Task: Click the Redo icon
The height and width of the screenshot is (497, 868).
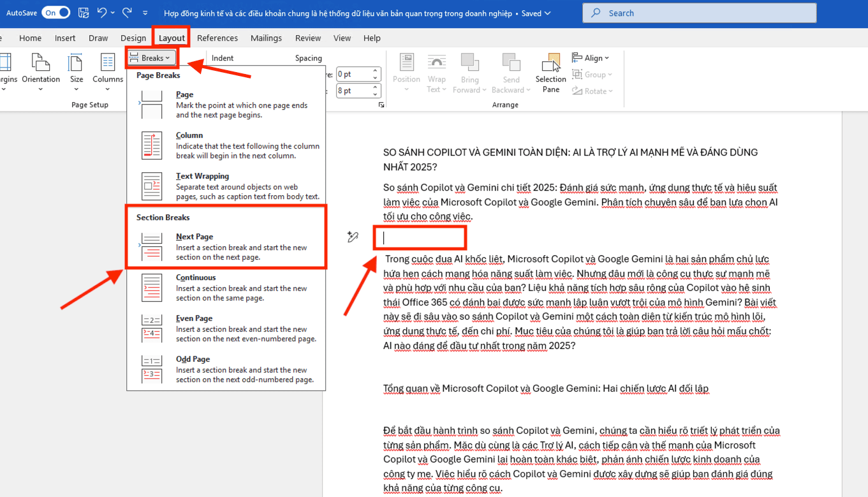Action: pos(127,13)
